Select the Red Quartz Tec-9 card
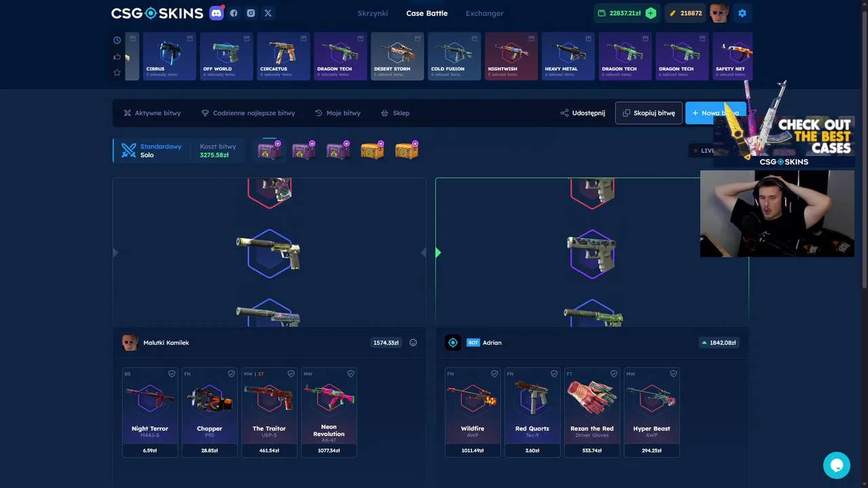The width and height of the screenshot is (868, 488). tap(532, 413)
